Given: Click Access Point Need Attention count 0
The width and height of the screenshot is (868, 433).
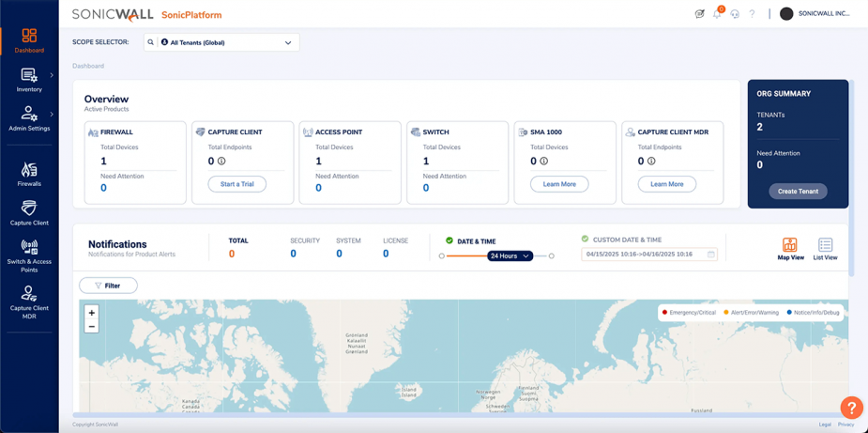Looking at the screenshot, I should click(318, 188).
